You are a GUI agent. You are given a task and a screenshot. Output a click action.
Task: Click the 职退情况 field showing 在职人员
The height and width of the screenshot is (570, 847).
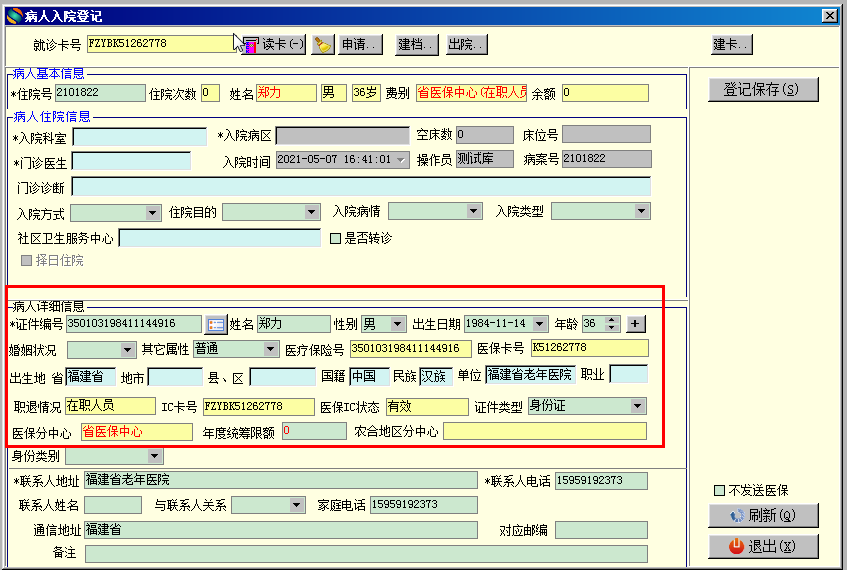(110, 406)
